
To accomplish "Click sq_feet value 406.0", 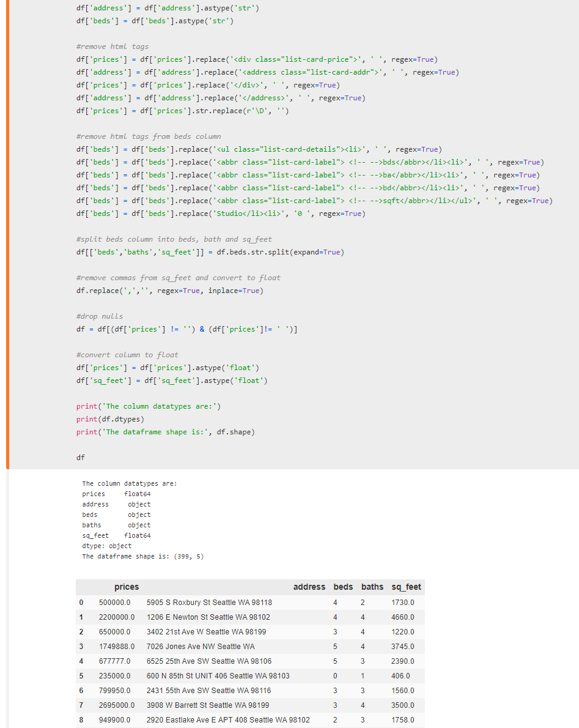I will click(x=401, y=676).
